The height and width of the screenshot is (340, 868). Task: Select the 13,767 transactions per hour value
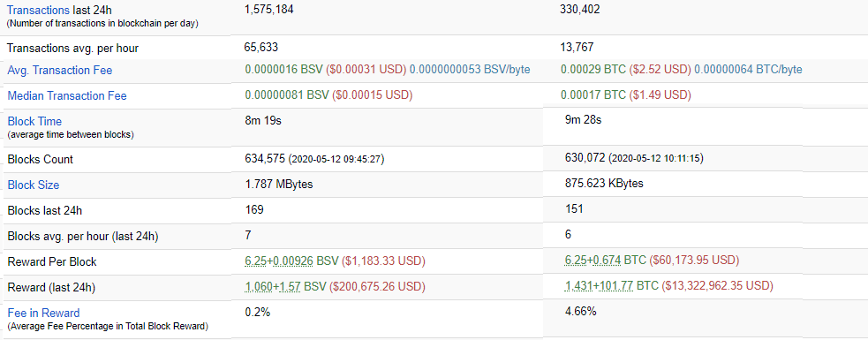pyautogui.click(x=577, y=48)
